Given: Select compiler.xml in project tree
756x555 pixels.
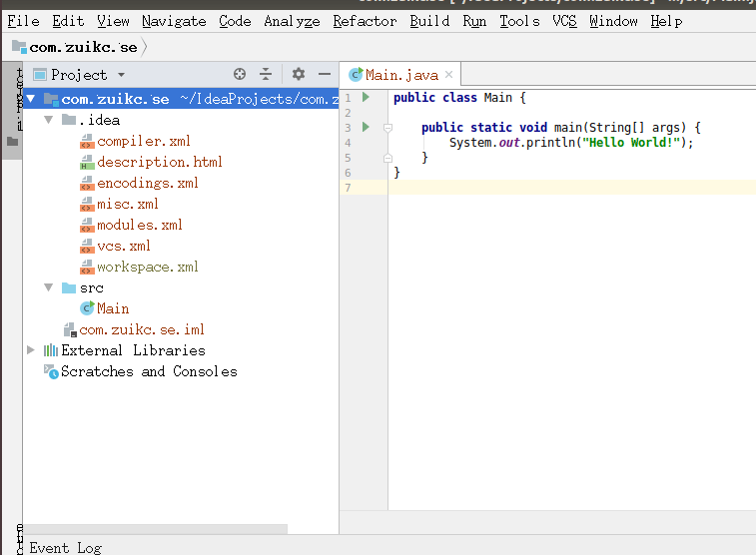Looking at the screenshot, I should (x=144, y=141).
